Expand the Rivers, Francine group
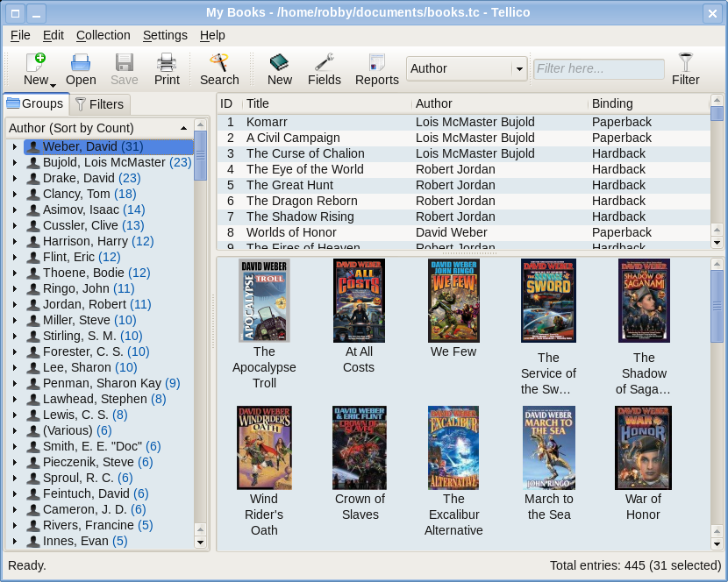The width and height of the screenshot is (728, 582). (15, 526)
